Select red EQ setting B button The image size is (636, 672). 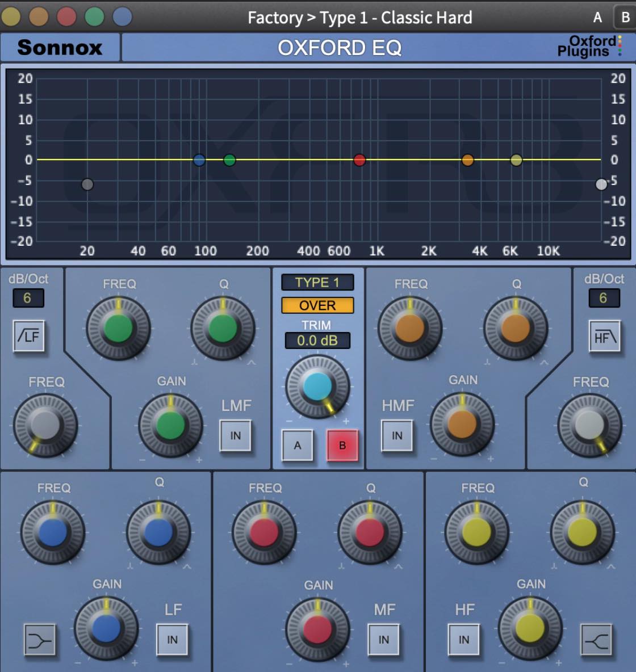tap(342, 446)
